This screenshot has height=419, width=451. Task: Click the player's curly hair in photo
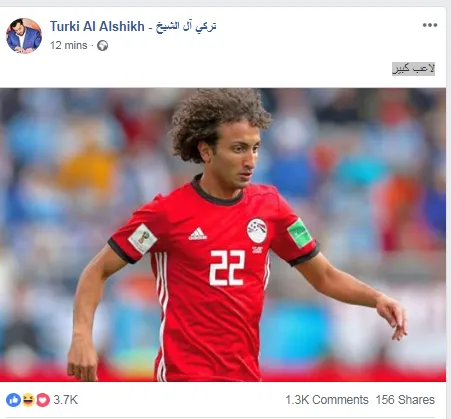point(218,118)
